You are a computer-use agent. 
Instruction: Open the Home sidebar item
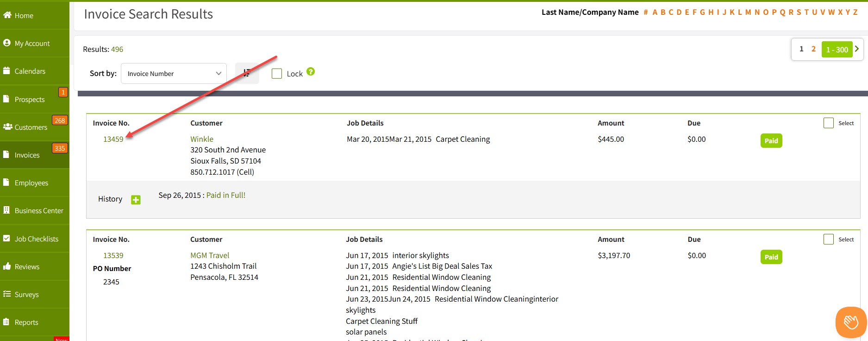35,15
